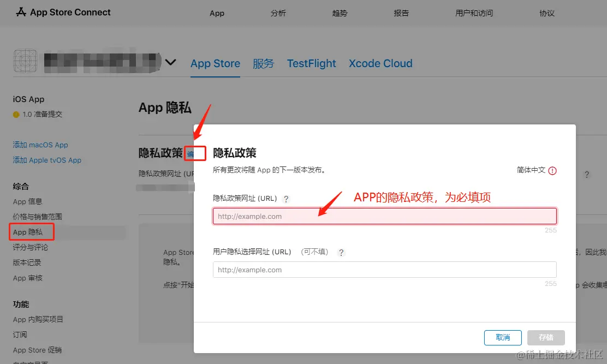Viewport: 607px width, 364px height.
Task: Open 版本记录 in the sidebar
Action: pos(27,262)
